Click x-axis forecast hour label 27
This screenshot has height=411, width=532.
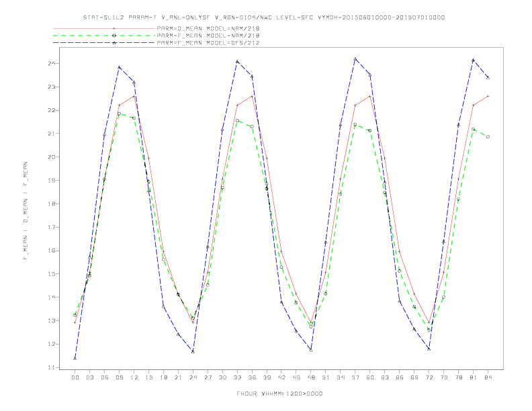(208, 377)
